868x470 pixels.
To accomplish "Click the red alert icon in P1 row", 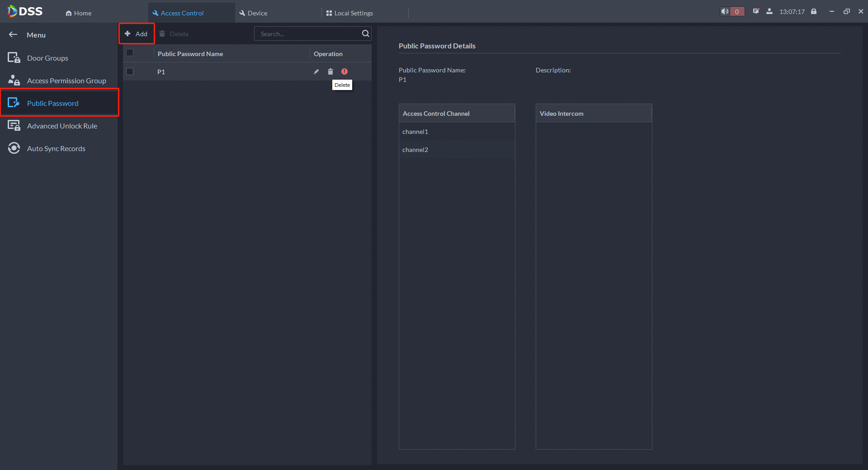I will tap(344, 71).
